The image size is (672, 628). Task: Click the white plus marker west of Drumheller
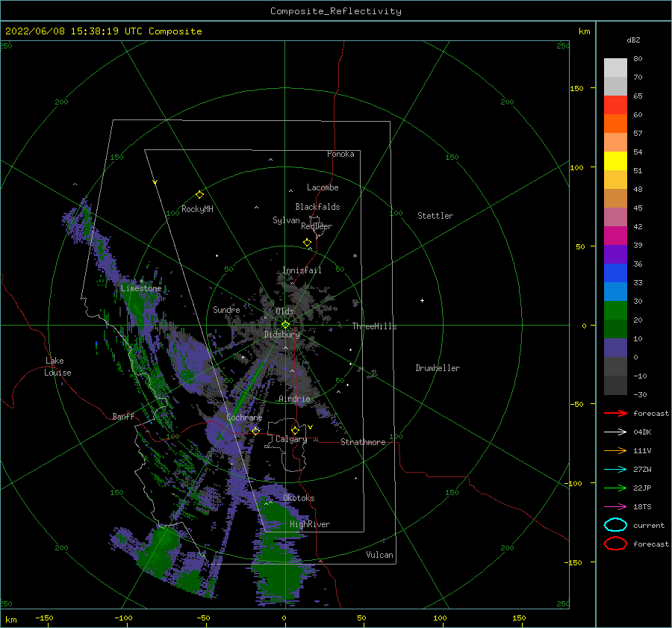pyautogui.click(x=422, y=300)
